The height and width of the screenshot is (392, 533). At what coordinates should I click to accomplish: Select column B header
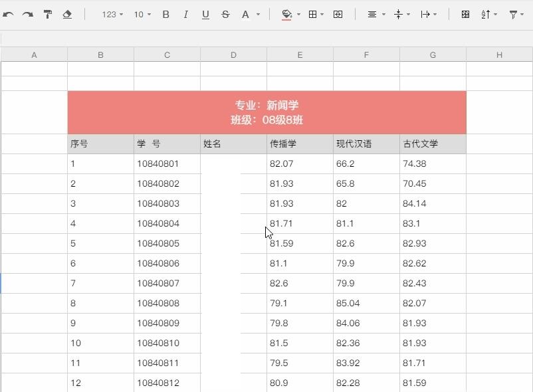click(x=100, y=54)
